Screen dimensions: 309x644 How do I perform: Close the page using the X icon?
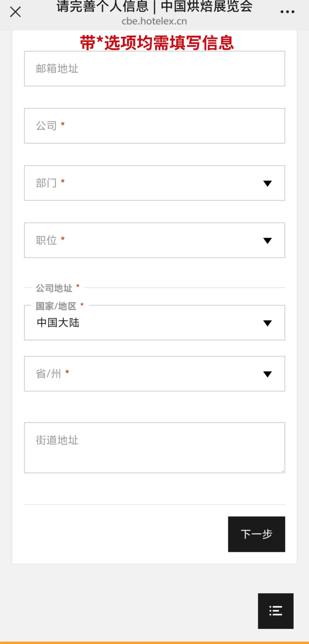pyautogui.click(x=15, y=12)
